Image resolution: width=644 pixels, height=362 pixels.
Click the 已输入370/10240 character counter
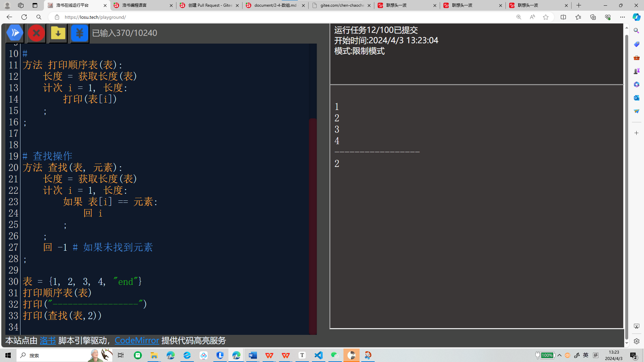(124, 33)
